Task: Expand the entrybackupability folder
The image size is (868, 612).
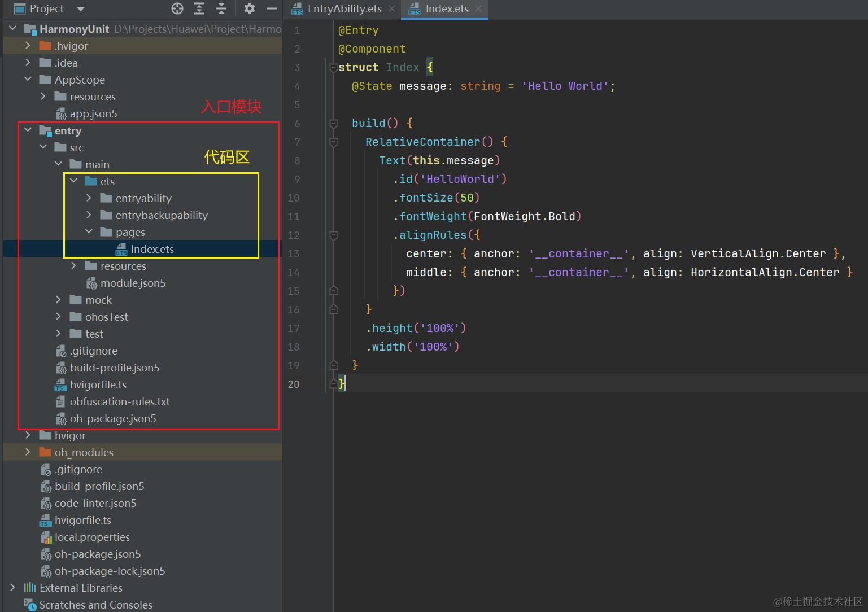Action: 89,215
